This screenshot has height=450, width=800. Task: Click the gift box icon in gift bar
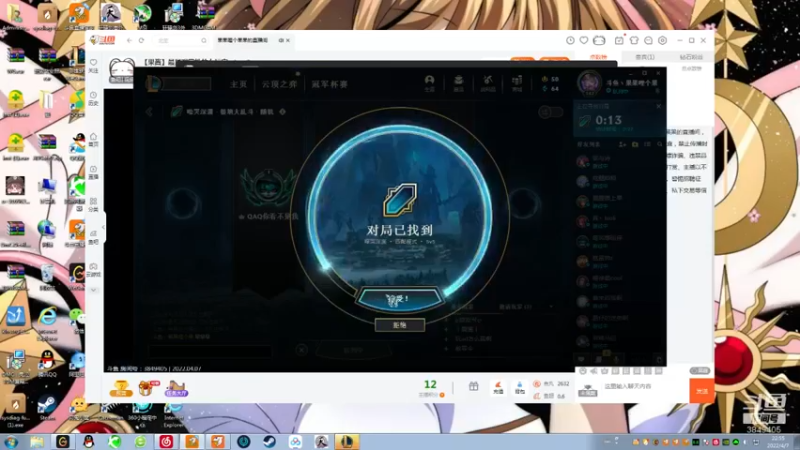coord(473,386)
